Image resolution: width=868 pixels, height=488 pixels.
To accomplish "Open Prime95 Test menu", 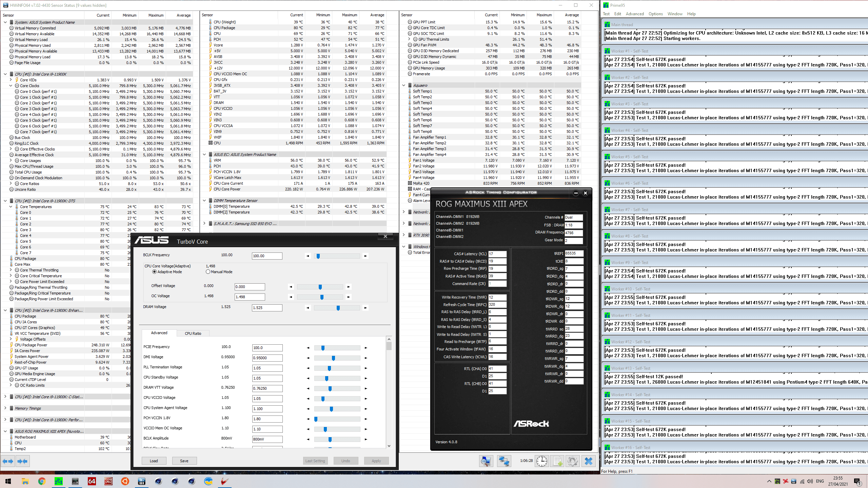I will click(x=606, y=14).
